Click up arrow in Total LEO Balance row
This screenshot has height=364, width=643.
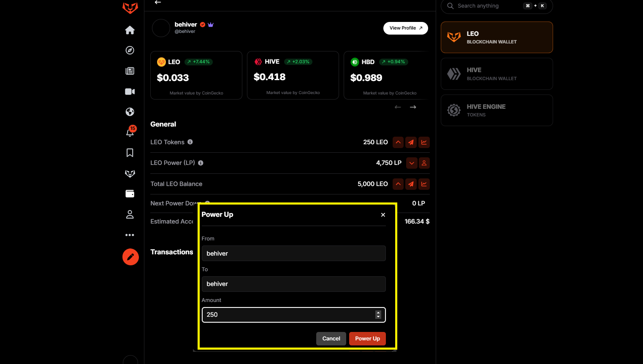click(x=398, y=184)
